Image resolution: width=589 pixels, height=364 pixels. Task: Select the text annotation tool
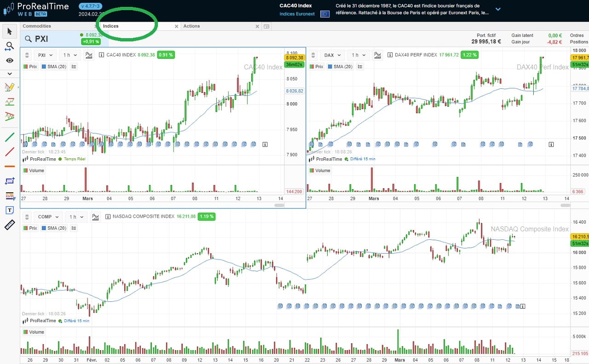pyautogui.click(x=10, y=210)
